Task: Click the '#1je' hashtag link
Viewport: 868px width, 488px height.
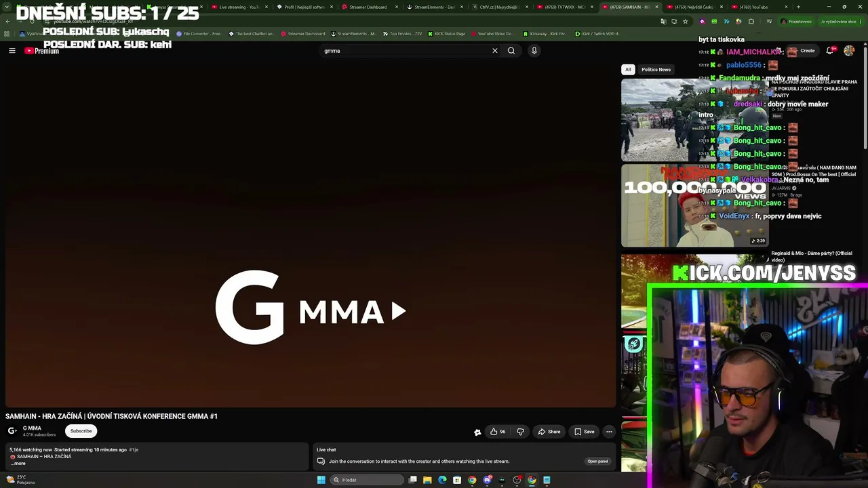Action: coord(134,450)
